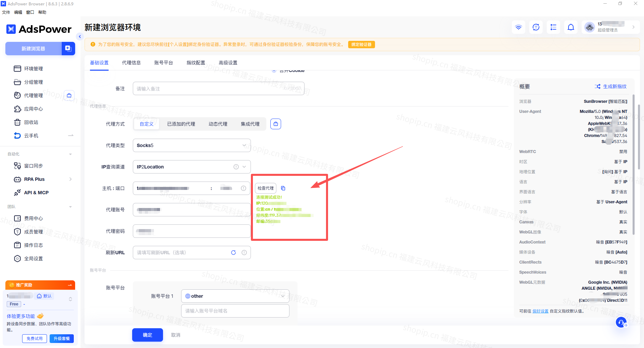Select 动态代理 proxy method
The width and height of the screenshot is (644, 348).
(x=218, y=124)
